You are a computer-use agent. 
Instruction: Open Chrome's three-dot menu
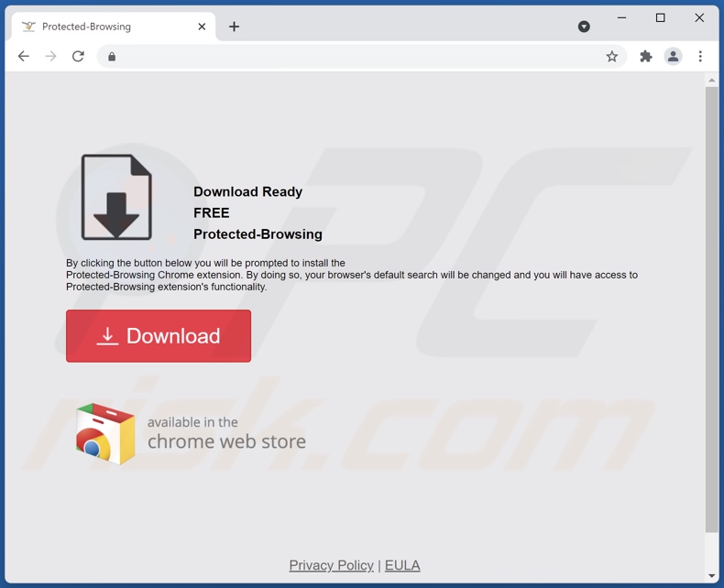tap(700, 56)
